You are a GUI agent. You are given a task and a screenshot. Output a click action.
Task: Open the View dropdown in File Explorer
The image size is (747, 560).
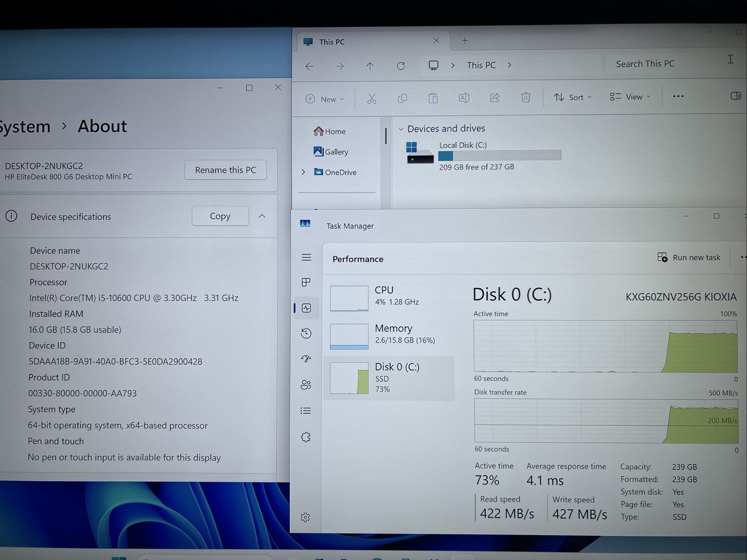tap(630, 97)
